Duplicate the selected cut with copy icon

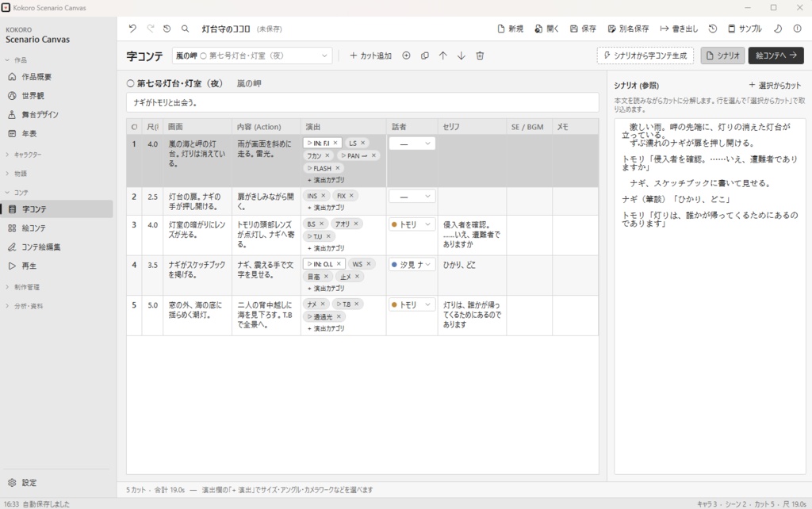click(x=425, y=55)
